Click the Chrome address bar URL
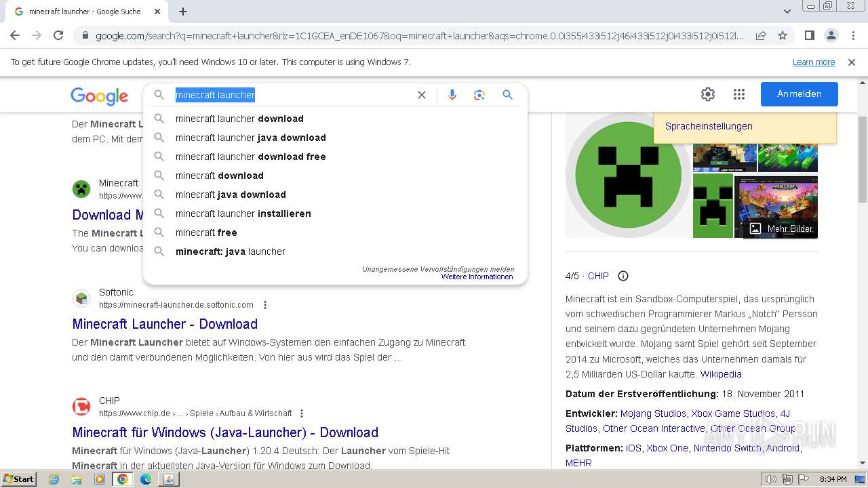The width and height of the screenshot is (868, 488). point(419,36)
